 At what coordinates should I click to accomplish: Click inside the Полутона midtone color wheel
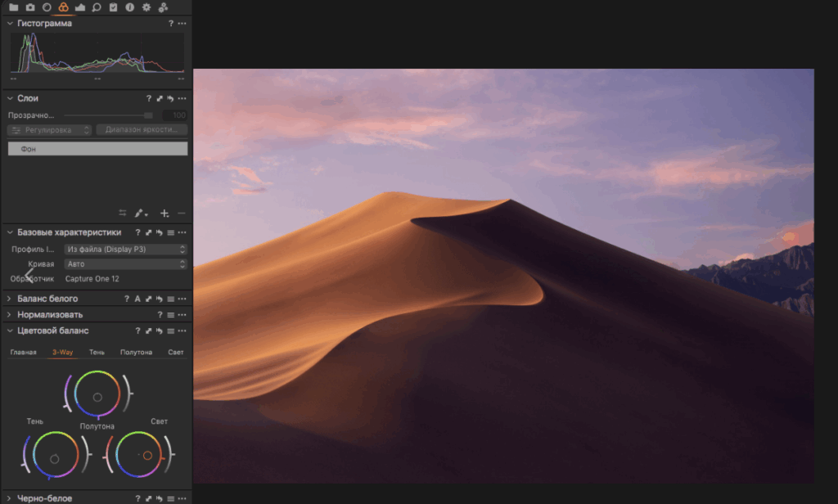[x=97, y=394]
